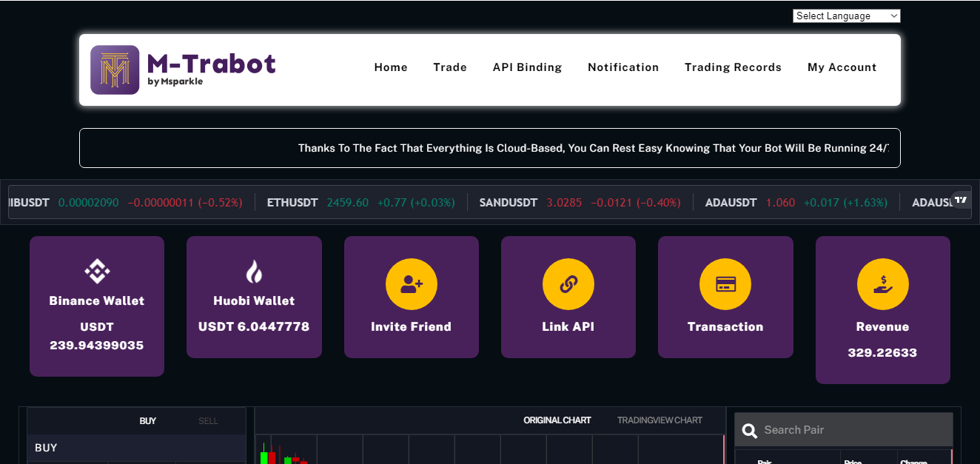Go to the Home menu item

(x=391, y=67)
